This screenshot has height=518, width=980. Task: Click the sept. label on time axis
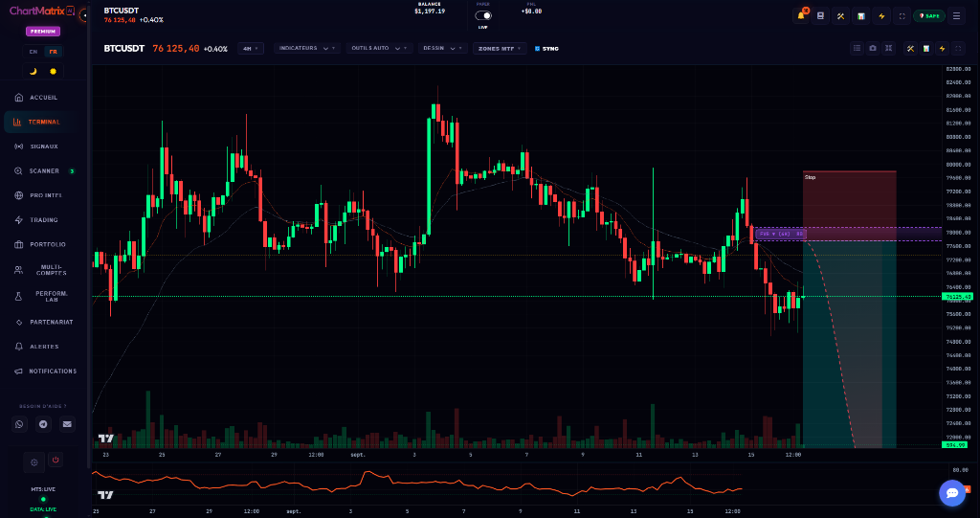click(x=358, y=456)
